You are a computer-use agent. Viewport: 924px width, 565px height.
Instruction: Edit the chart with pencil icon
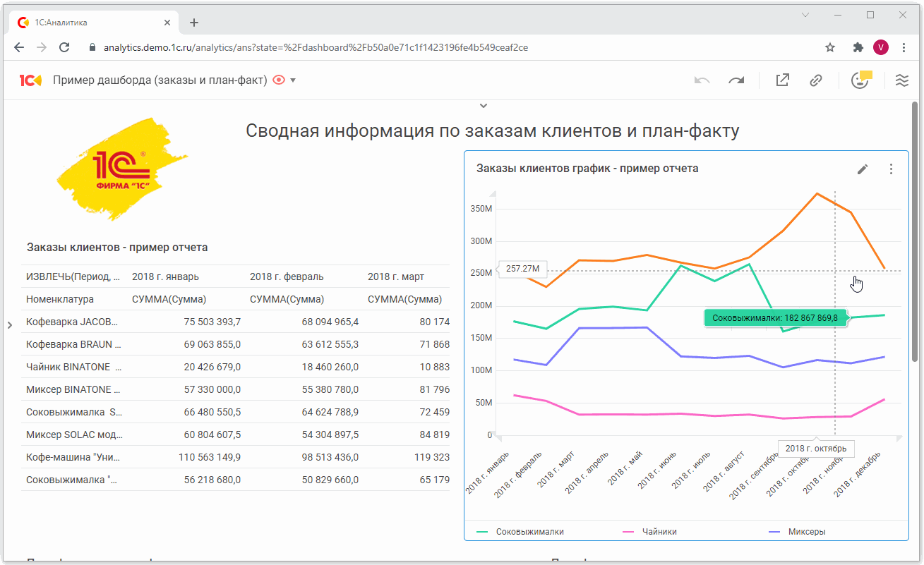click(863, 169)
